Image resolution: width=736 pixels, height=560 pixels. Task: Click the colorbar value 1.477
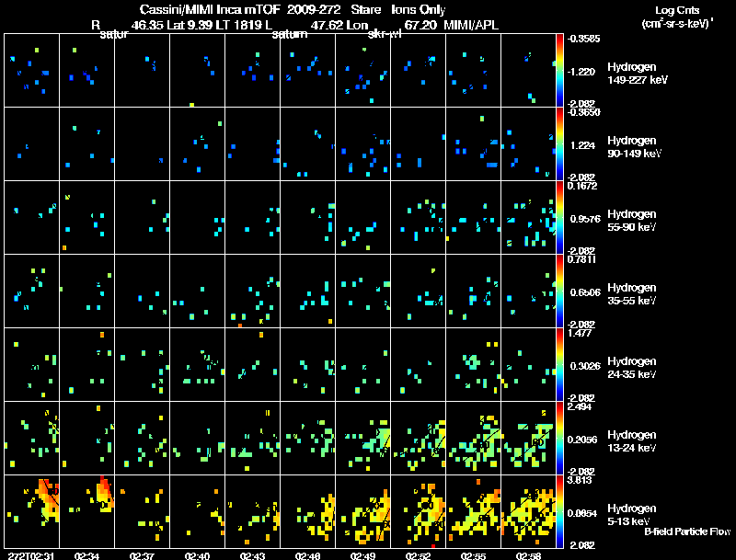coord(580,334)
